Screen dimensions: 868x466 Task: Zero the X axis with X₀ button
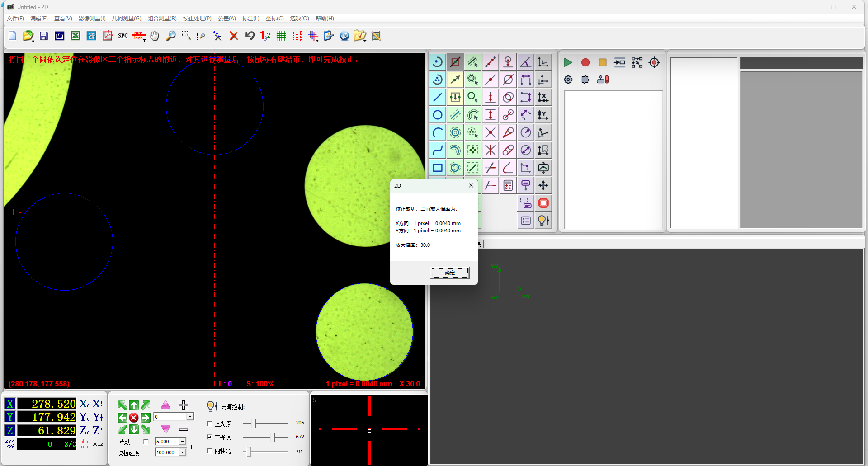coord(85,404)
